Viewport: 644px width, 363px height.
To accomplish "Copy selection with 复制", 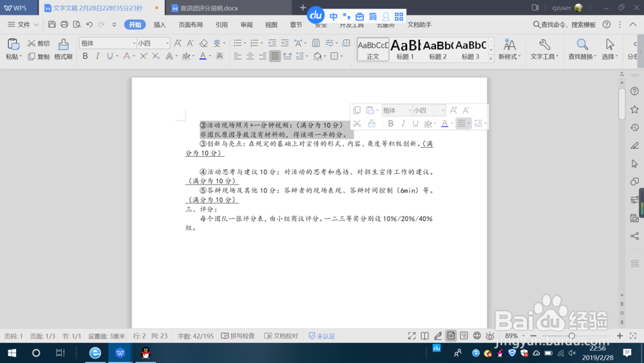I will click(x=39, y=56).
